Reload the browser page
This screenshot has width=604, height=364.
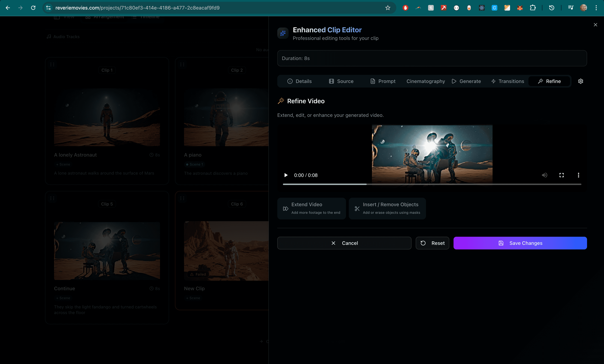tap(33, 8)
